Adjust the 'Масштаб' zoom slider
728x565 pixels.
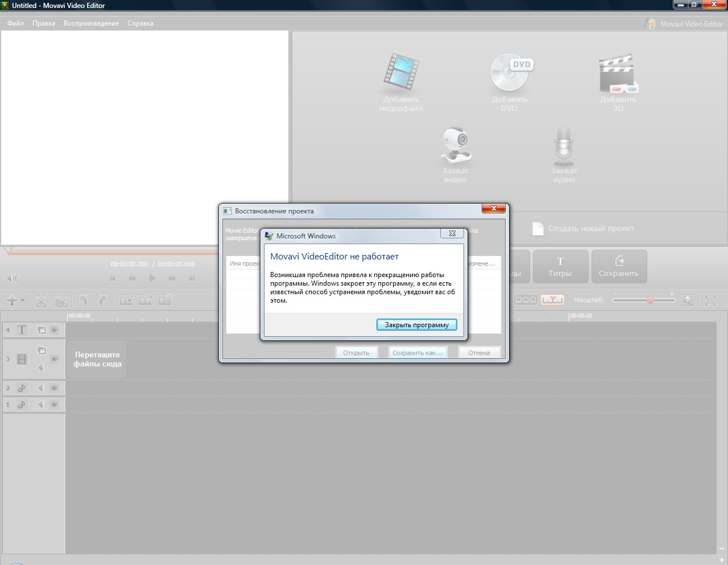pyautogui.click(x=644, y=300)
